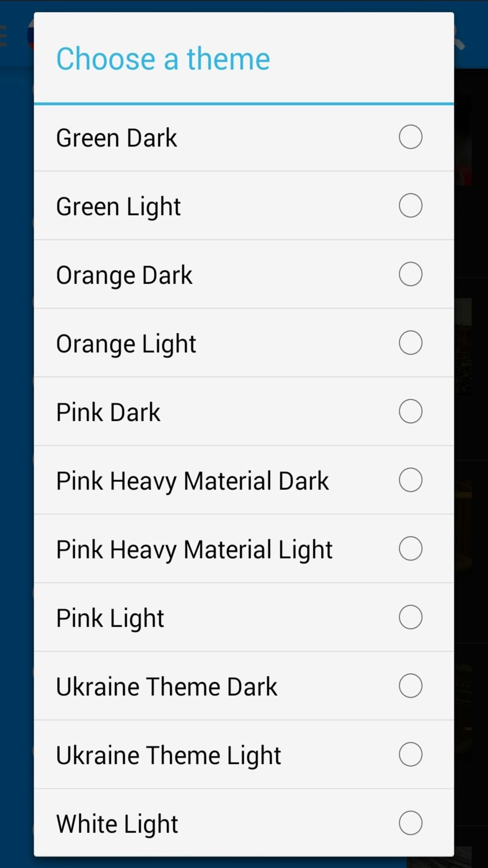This screenshot has height=868, width=488.
Task: Pick the White Light radio button
Action: coord(410,823)
